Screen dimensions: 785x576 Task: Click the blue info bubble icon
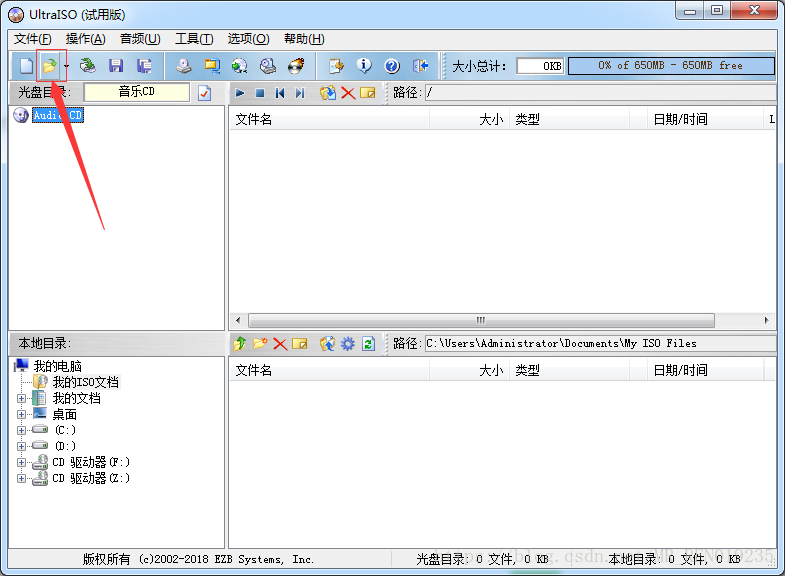[x=364, y=66]
